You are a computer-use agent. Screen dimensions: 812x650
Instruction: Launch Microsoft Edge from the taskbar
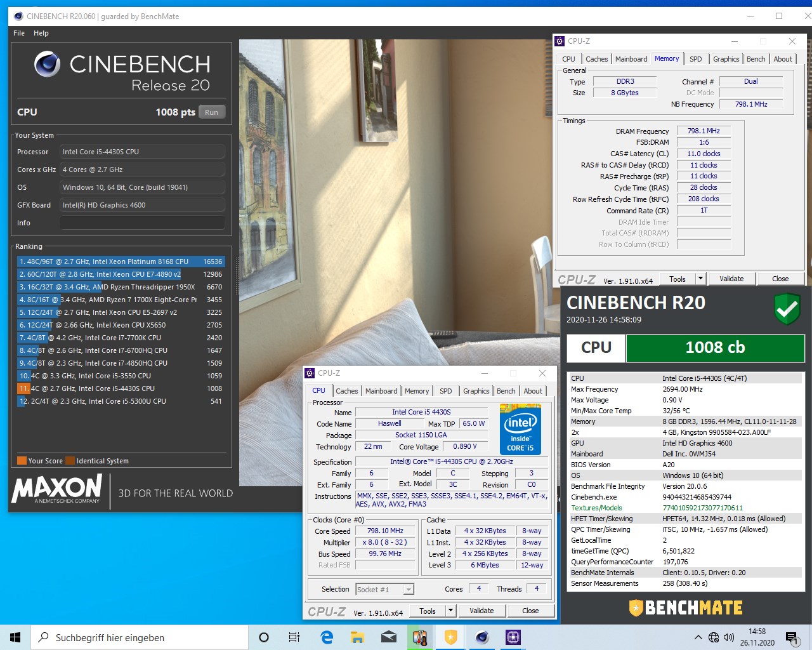click(x=327, y=637)
